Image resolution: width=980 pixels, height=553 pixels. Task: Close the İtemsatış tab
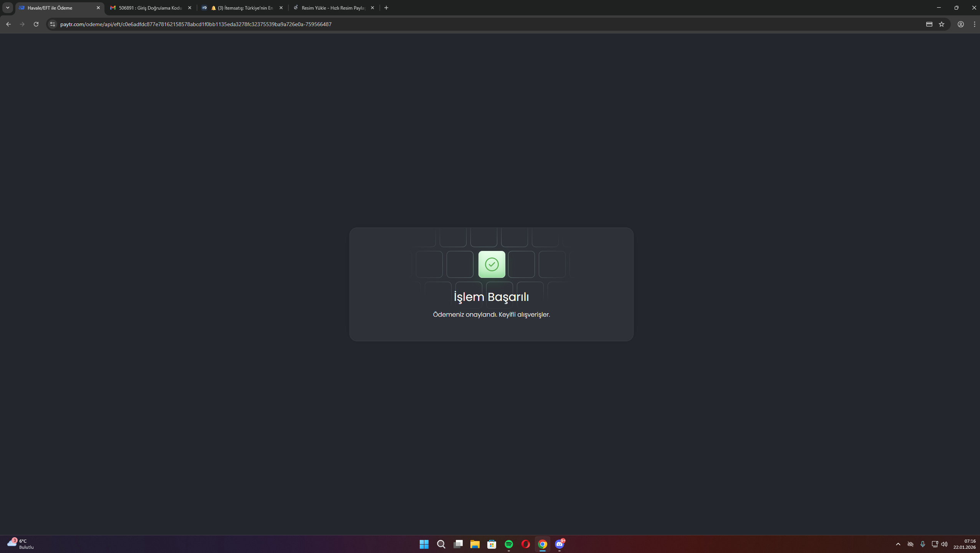pyautogui.click(x=281, y=8)
